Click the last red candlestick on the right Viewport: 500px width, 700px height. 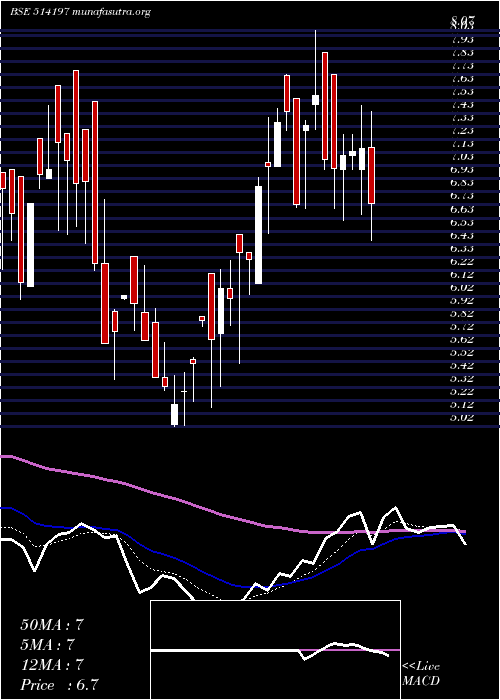coord(371,175)
